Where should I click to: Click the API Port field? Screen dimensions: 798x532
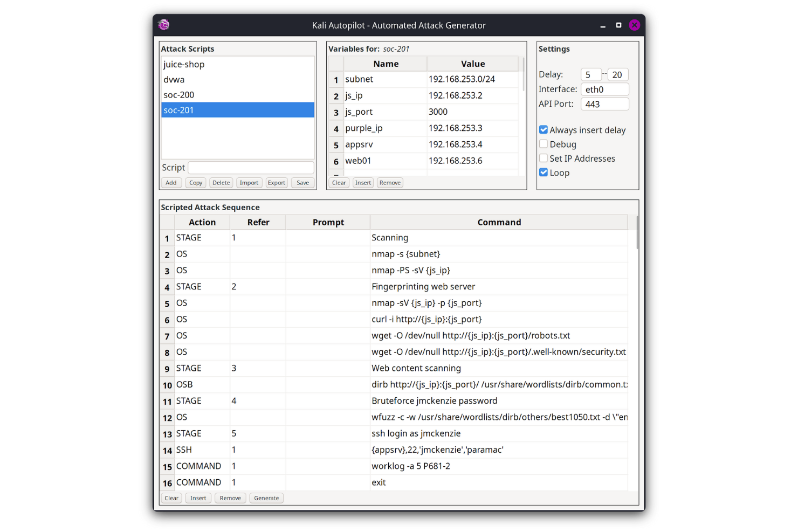(604, 104)
